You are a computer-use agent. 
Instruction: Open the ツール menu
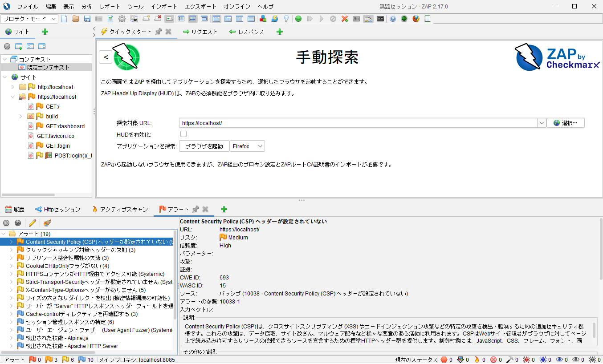pos(135,7)
